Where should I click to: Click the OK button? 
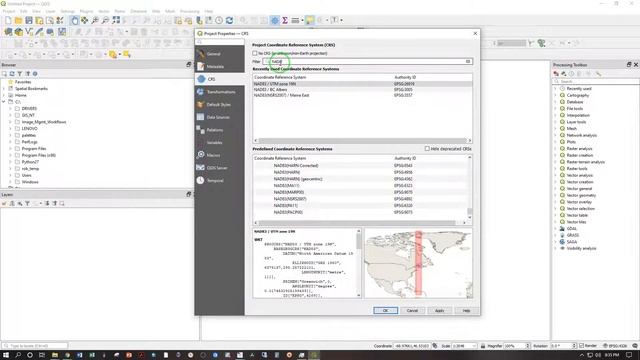click(385, 311)
